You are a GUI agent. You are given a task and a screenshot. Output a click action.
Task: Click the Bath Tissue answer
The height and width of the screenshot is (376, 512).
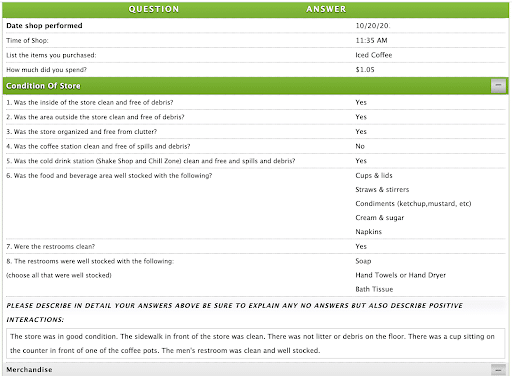click(374, 289)
